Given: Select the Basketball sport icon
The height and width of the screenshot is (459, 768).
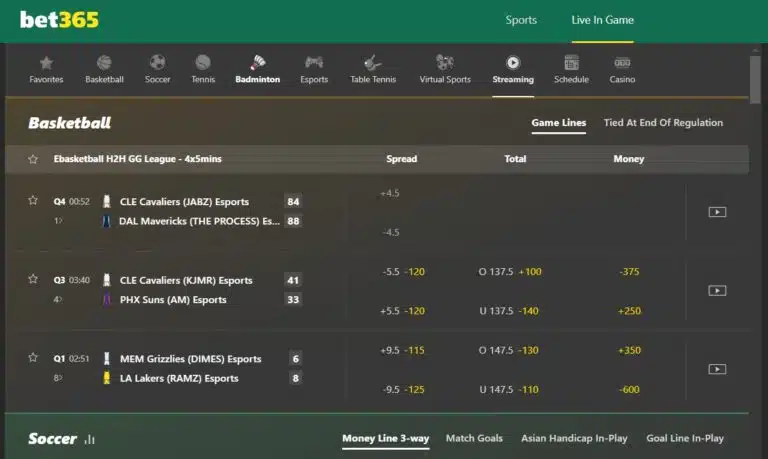Looking at the screenshot, I should pyautogui.click(x=104, y=63).
